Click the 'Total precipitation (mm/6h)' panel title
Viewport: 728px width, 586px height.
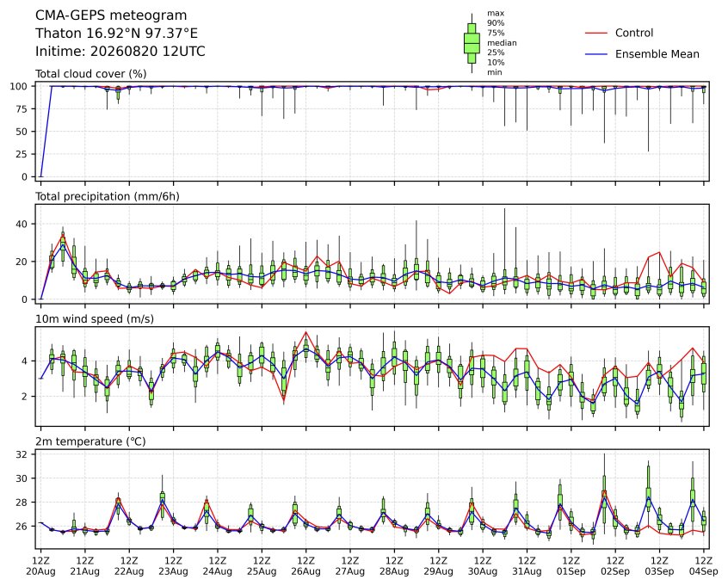pos(108,196)
